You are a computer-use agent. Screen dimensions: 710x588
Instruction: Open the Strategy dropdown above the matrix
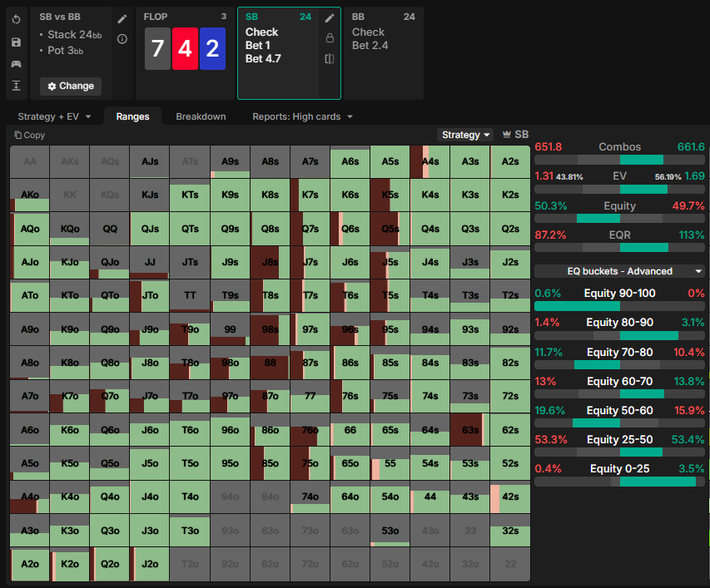(464, 135)
